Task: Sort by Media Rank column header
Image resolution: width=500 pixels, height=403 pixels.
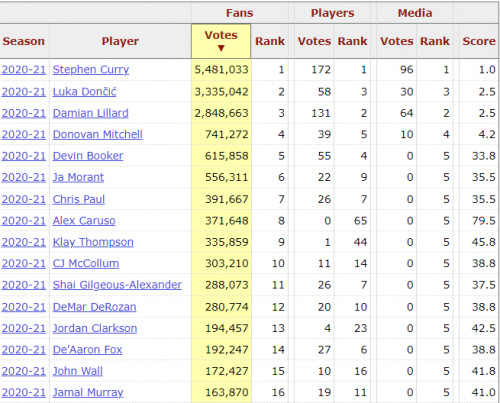Action: 435,41
